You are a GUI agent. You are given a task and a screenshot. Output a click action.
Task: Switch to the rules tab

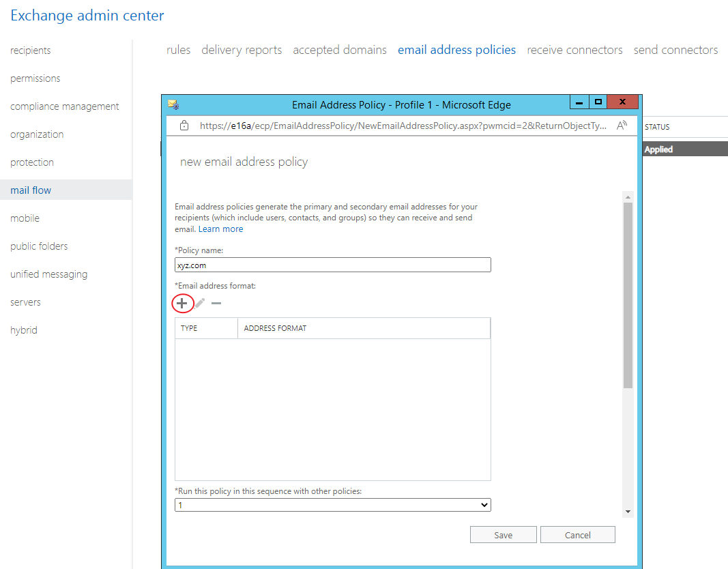178,50
